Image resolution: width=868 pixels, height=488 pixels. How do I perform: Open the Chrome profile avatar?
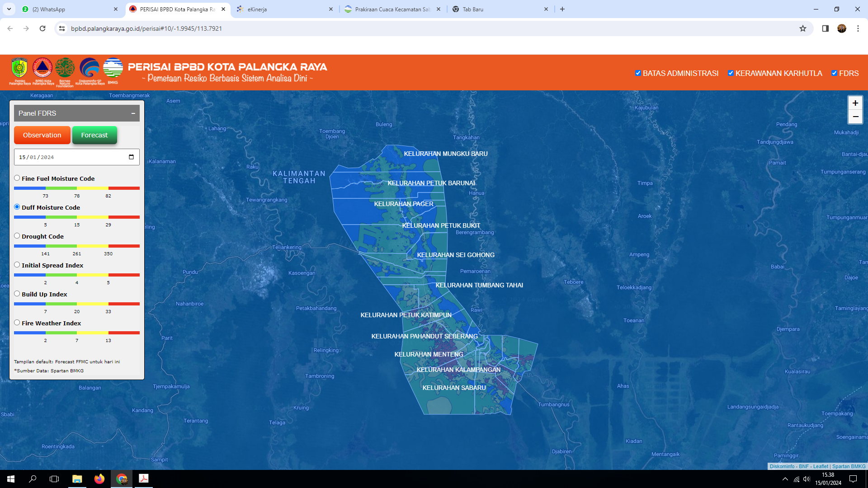click(842, 28)
